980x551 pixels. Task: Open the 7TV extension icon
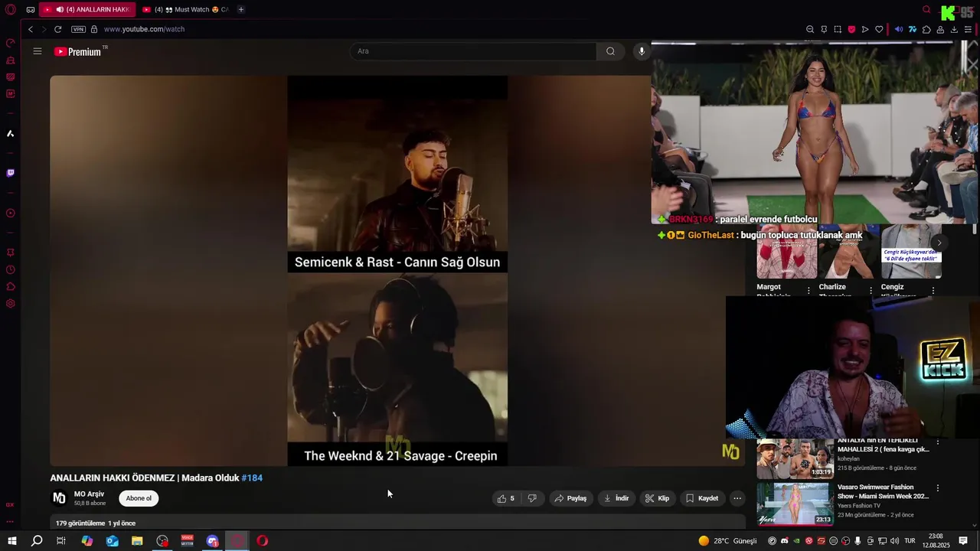913,29
